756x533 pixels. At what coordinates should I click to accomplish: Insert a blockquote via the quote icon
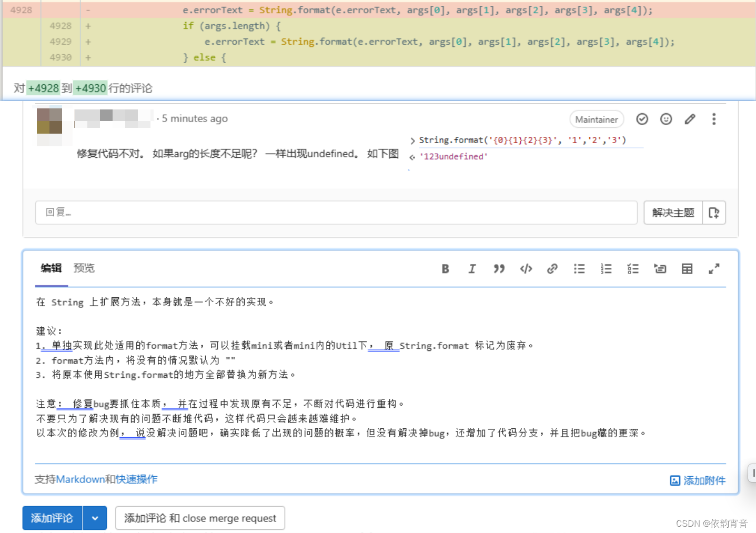coord(499,269)
